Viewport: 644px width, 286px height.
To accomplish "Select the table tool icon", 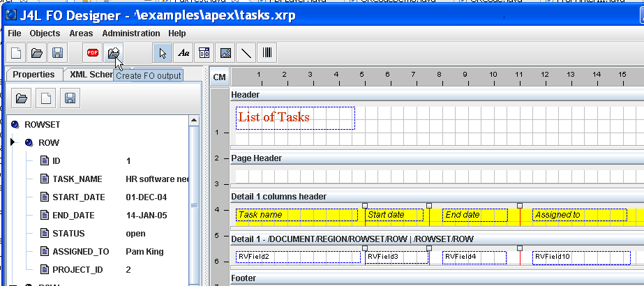I will 204,53.
